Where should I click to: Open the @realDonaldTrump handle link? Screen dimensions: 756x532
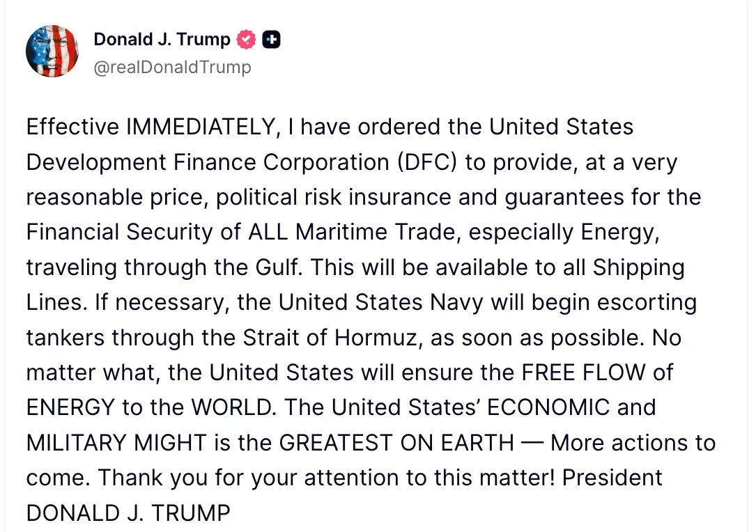172,68
